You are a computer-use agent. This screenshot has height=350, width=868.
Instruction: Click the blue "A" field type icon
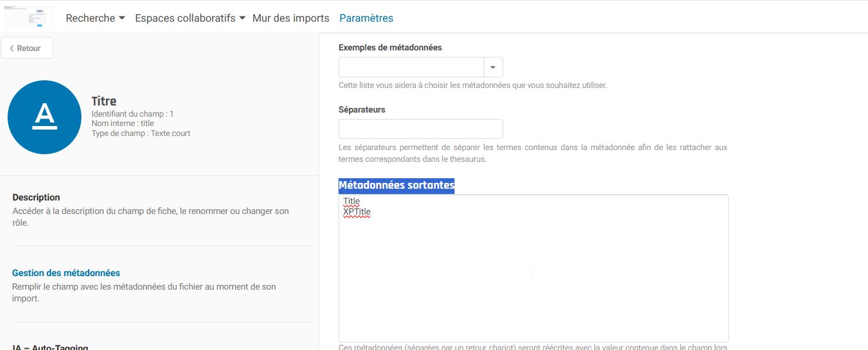pyautogui.click(x=44, y=117)
